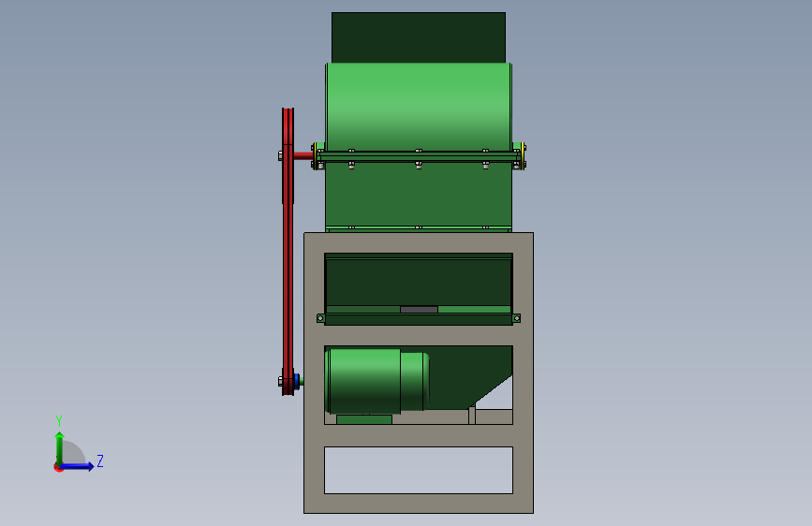Select the light green cylindrical drum housing
The width and height of the screenshot is (812, 526).
point(419,107)
